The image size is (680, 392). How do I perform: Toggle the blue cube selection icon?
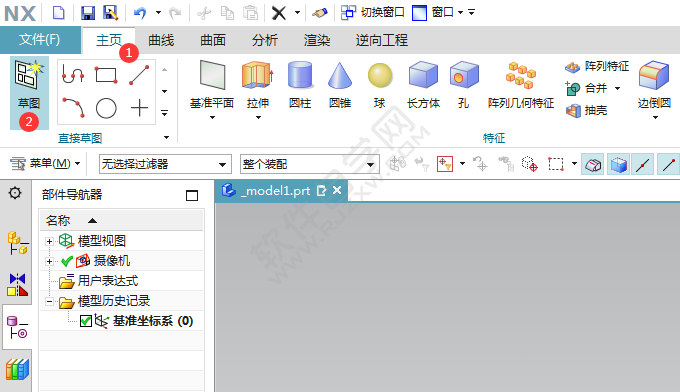pyautogui.click(x=618, y=164)
